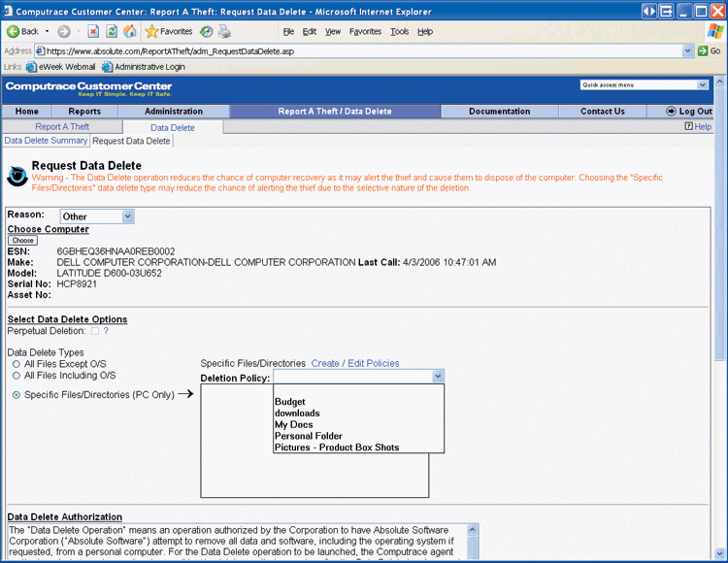Stop loading with the Stop icon
Screen dimensions: 728x563
point(93,32)
